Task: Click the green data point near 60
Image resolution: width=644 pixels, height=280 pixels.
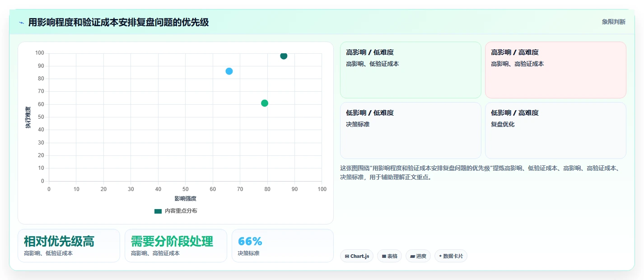Action: click(x=265, y=103)
